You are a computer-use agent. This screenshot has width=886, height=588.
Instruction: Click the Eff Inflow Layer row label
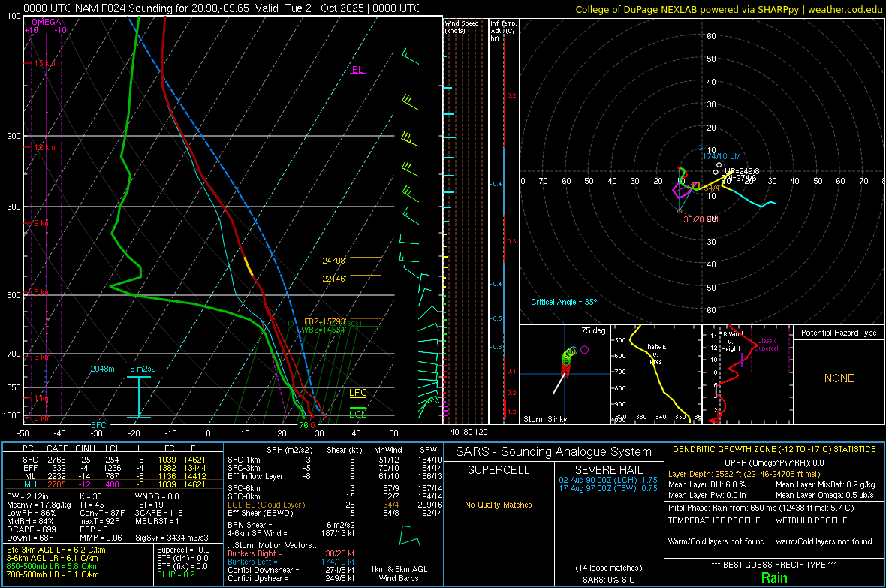click(255, 476)
